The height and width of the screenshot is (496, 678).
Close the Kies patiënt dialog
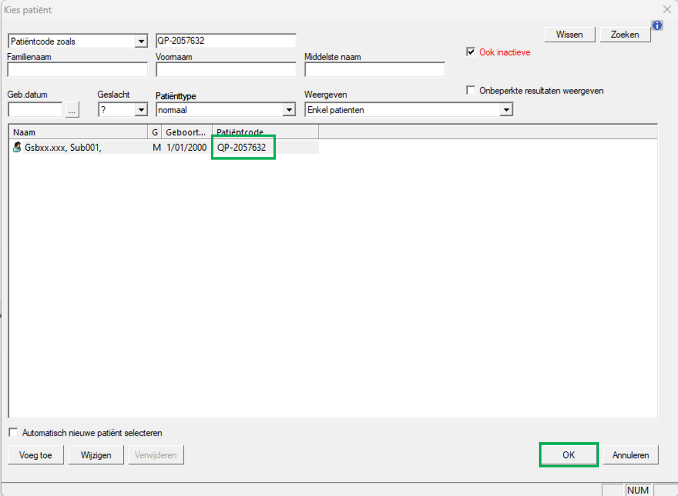667,8
